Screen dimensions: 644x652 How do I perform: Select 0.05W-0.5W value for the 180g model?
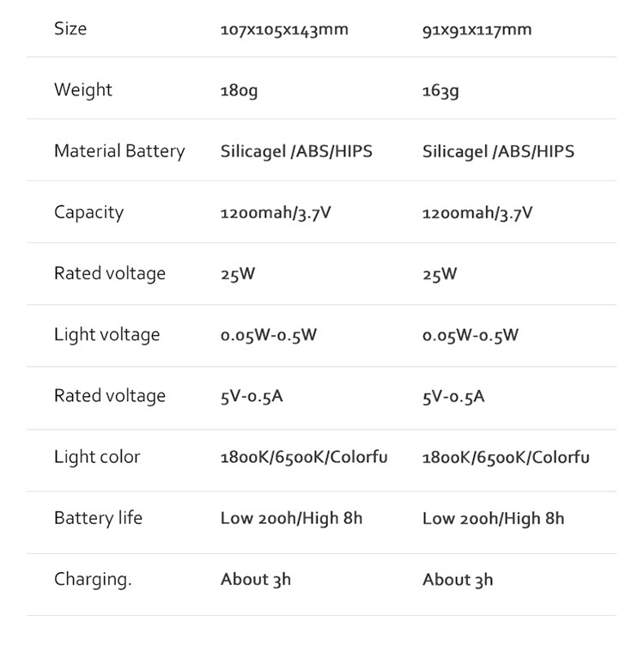[269, 335]
